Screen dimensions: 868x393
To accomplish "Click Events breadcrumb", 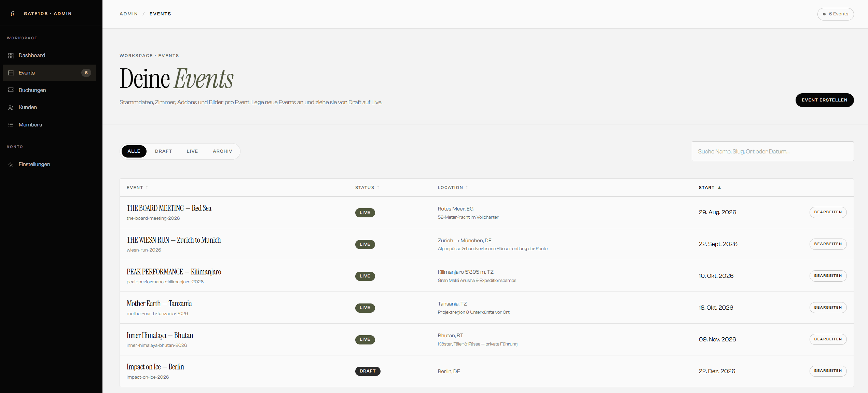I will click(x=160, y=14).
